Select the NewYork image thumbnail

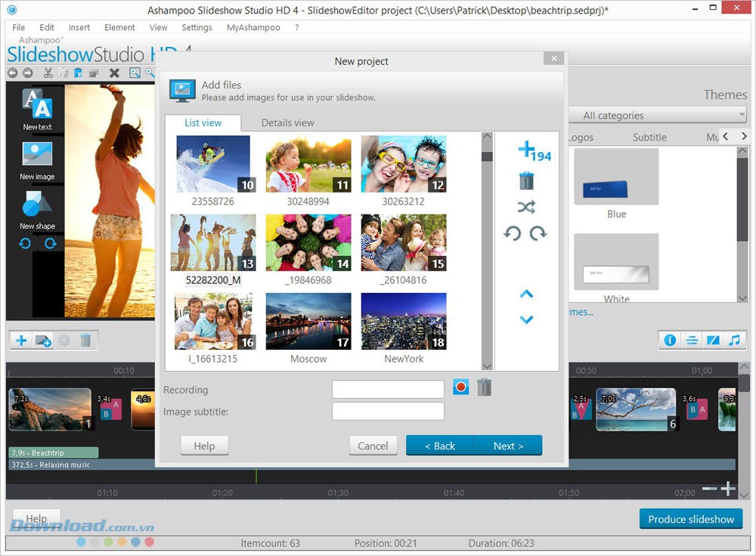[x=403, y=321]
